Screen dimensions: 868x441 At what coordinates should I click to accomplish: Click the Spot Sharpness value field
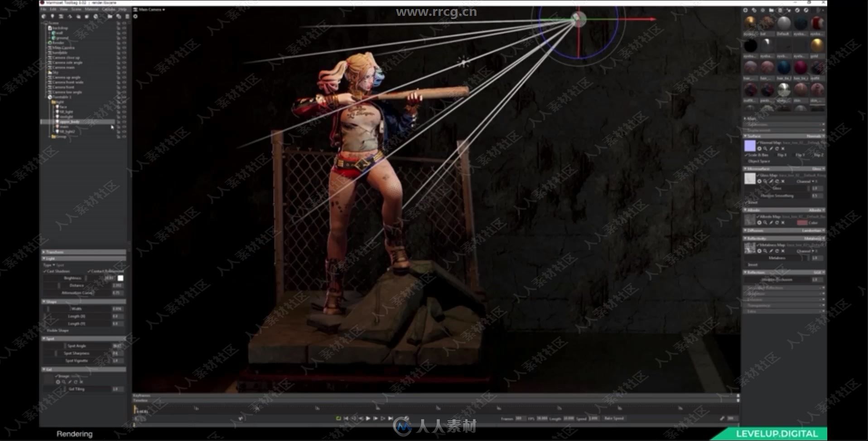[117, 353]
